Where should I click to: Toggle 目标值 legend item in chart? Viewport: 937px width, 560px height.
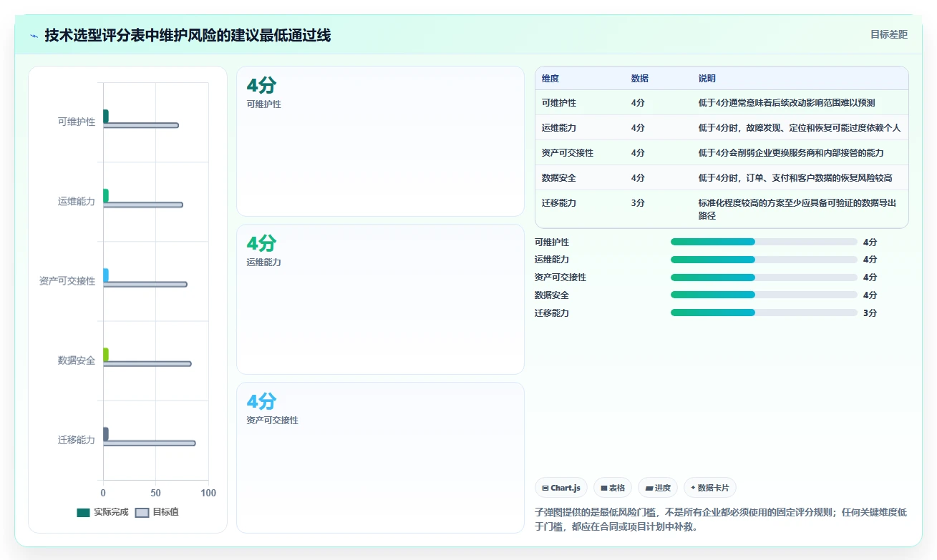coord(157,512)
